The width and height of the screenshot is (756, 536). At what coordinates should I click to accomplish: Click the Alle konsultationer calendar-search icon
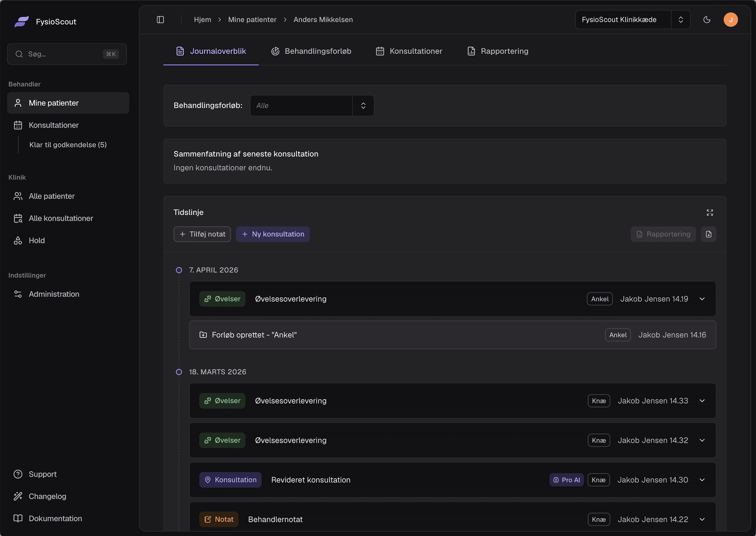pos(18,218)
